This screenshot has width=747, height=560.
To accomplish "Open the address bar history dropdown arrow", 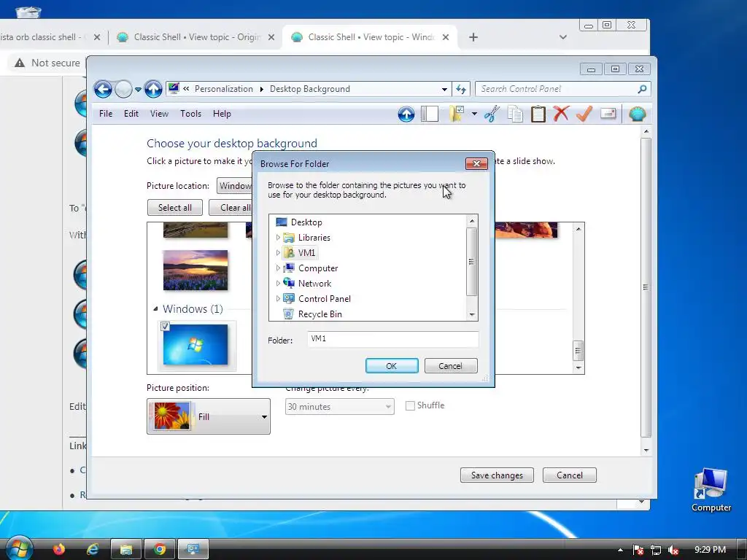I will coord(444,89).
